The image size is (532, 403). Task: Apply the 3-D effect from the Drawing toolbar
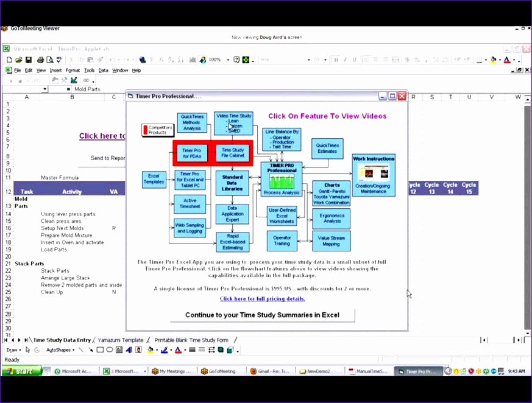point(230,350)
